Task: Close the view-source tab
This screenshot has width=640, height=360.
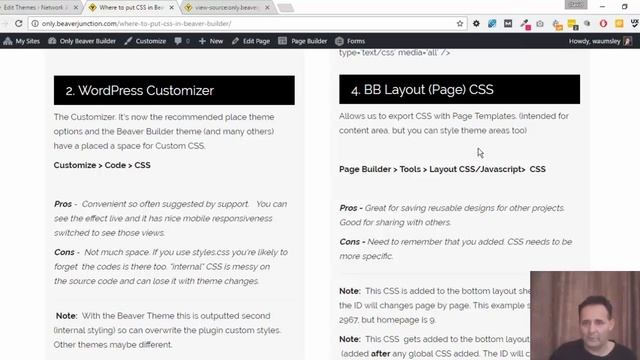Action: pos(267,7)
